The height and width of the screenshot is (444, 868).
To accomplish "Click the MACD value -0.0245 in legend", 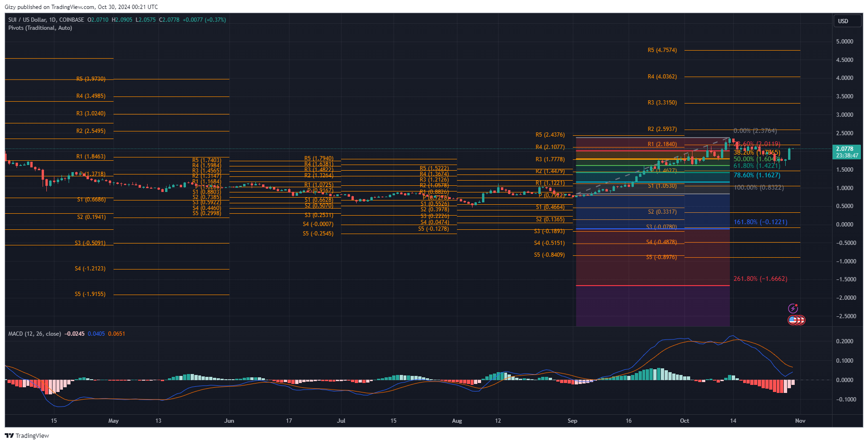I will (74, 334).
